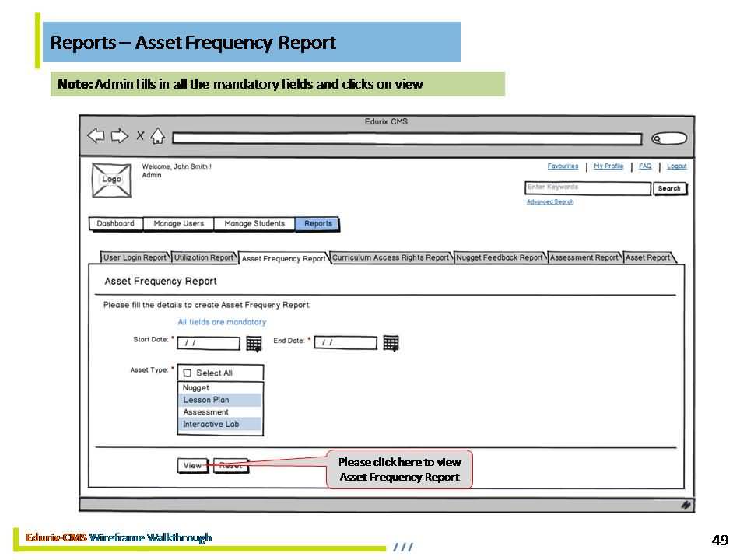Click the browser back arrow icon
Viewport: 747px width, 560px height.
[x=96, y=136]
